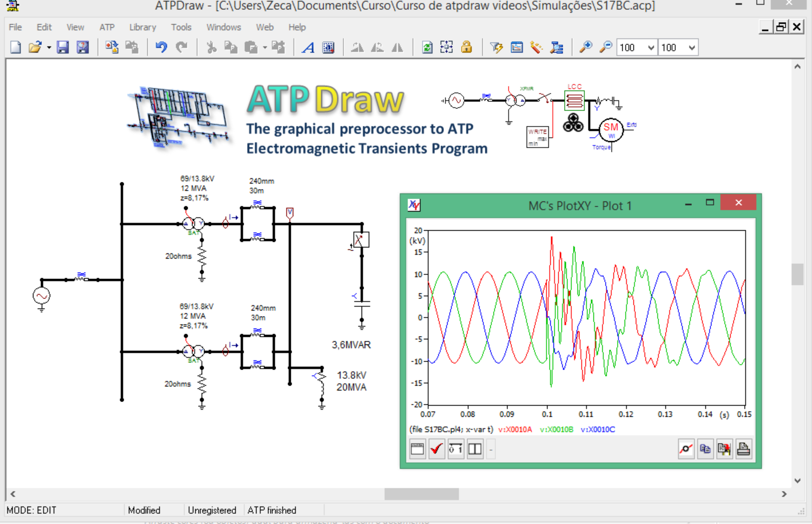Image resolution: width=812 pixels, height=524 pixels.
Task: Select the Text tool (letter A)
Action: tap(307, 48)
